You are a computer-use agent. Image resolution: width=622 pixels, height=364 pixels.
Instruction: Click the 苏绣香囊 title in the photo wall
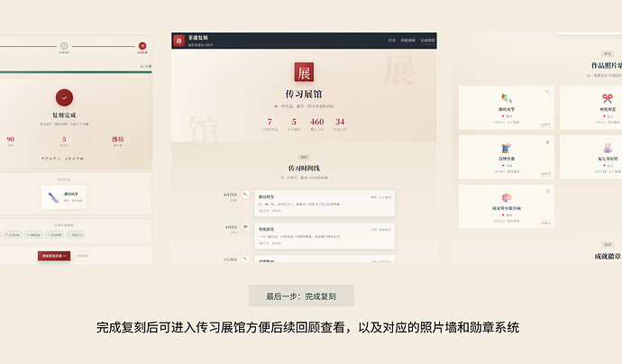[x=507, y=159]
